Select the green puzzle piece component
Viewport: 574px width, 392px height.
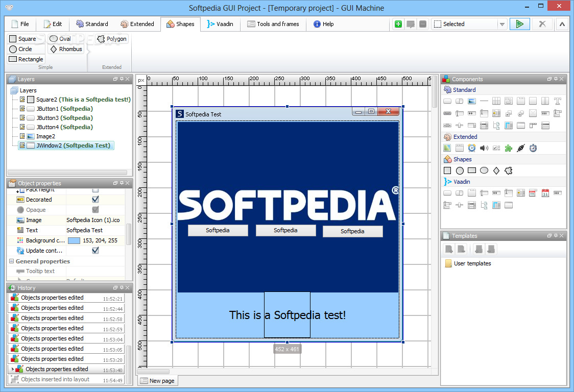509,148
